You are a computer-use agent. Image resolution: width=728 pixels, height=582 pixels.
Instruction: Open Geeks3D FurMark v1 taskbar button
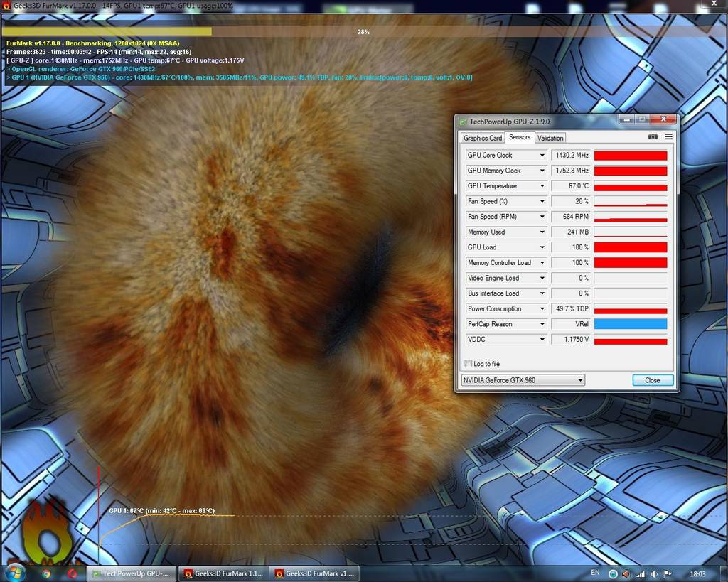315,573
